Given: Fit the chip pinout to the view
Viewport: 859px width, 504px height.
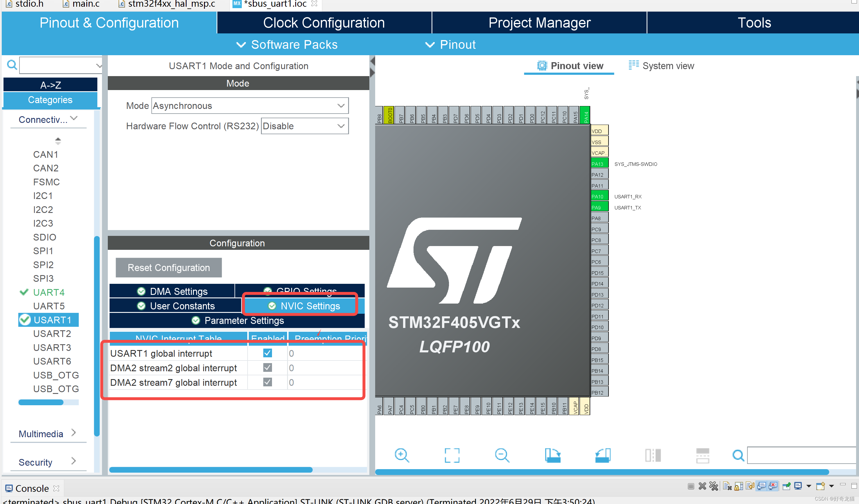Looking at the screenshot, I should tap(452, 455).
